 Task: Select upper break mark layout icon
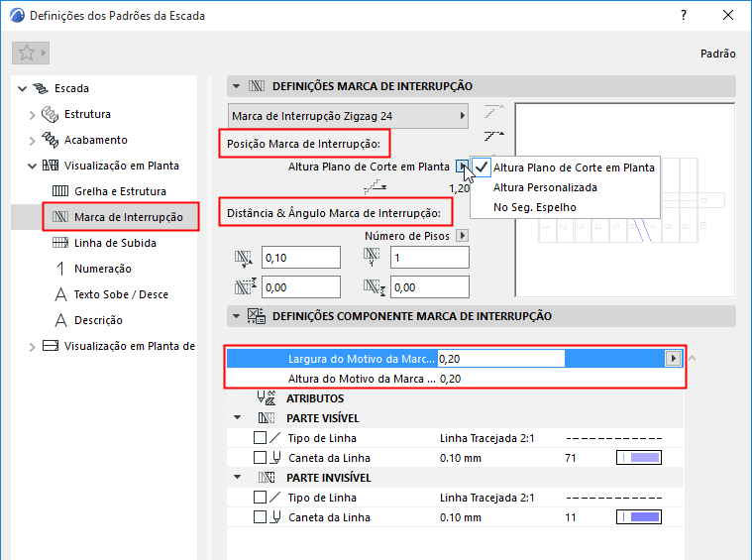click(x=493, y=111)
